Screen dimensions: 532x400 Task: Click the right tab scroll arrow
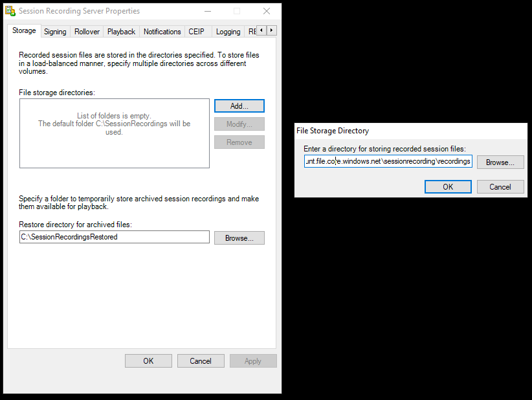(271, 30)
